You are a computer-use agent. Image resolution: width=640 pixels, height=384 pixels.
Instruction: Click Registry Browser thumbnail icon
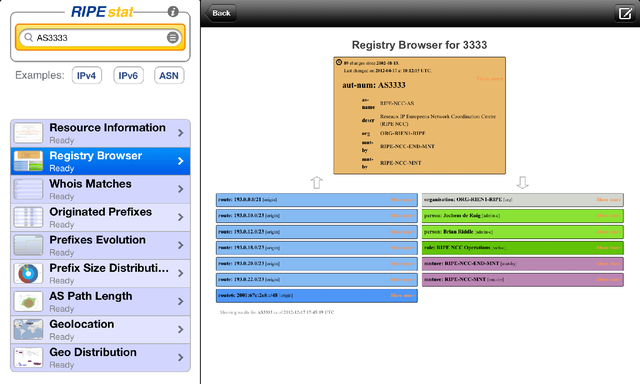click(x=28, y=161)
